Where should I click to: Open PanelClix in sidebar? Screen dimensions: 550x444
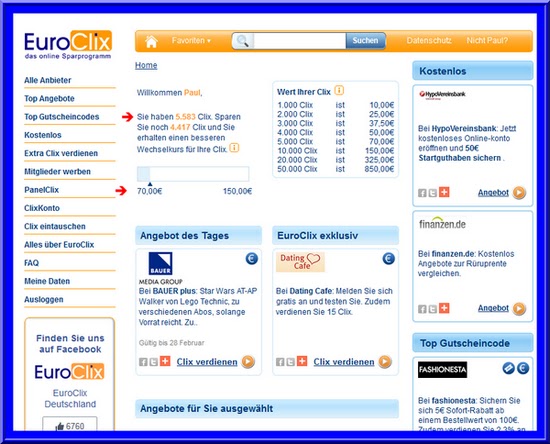click(x=41, y=190)
